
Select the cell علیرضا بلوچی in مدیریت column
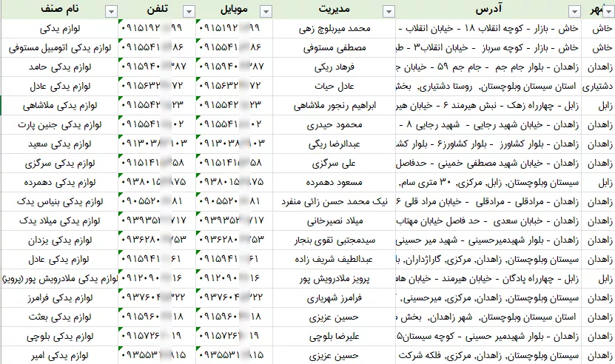(x=335, y=336)
